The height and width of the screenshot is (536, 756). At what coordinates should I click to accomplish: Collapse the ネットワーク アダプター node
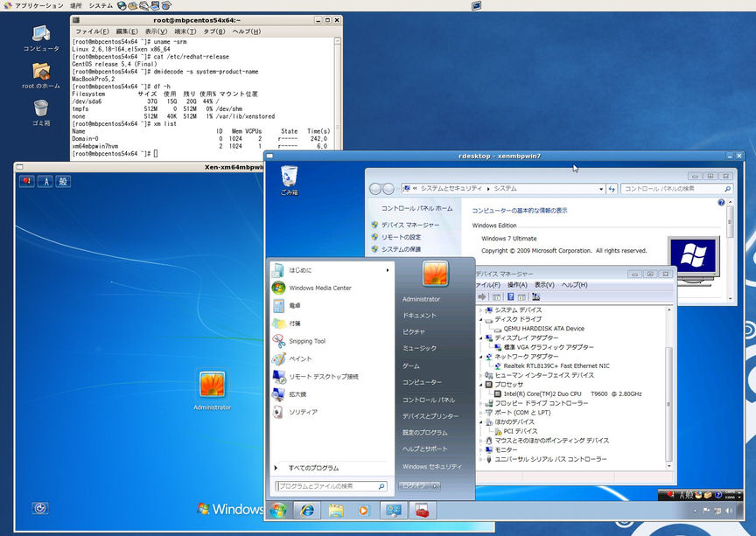coord(480,357)
